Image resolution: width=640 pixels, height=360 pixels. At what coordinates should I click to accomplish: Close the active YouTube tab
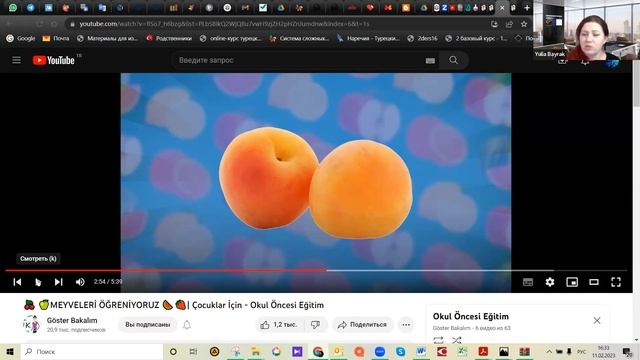(502, 8)
